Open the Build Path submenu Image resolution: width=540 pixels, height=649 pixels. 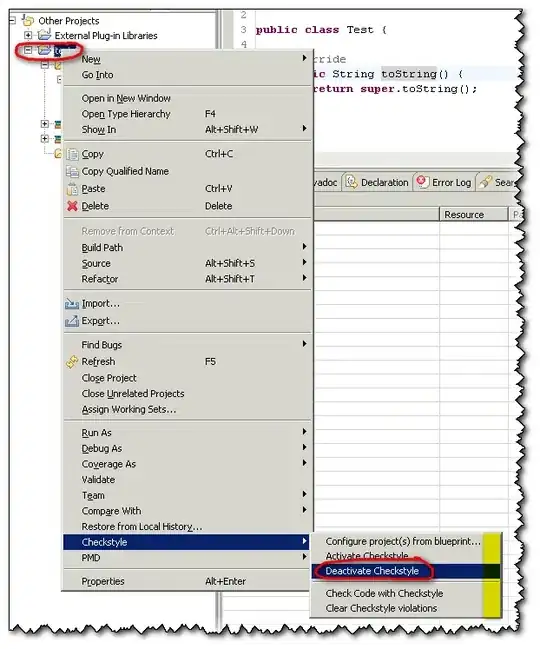coord(187,248)
